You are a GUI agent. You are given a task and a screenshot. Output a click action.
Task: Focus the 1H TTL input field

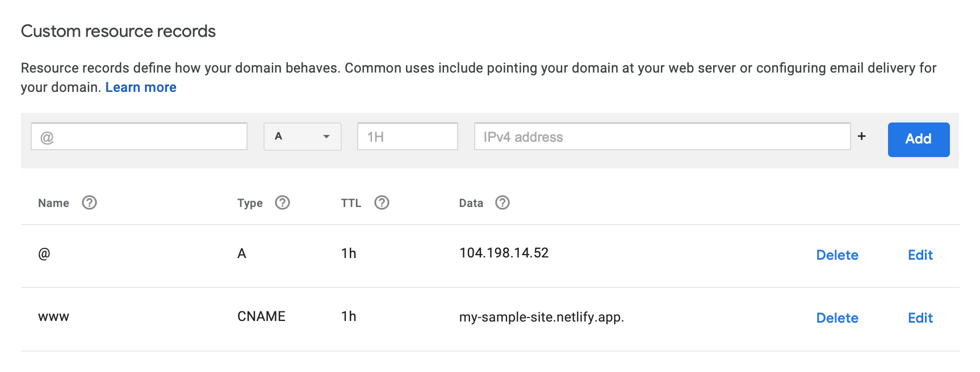(x=407, y=137)
